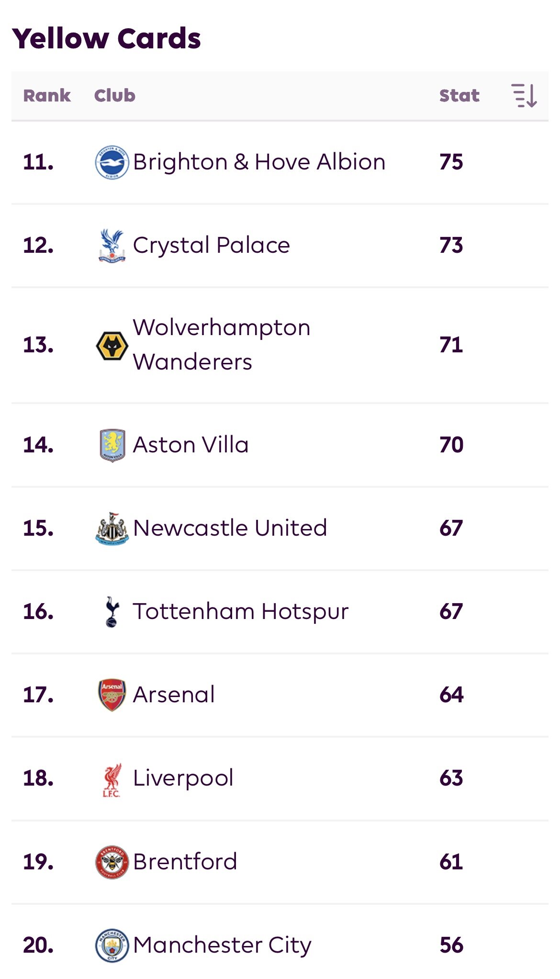Click the Wolverhampton Wanderers wolf badge
Screen dimensions: 560x979
[x=112, y=345]
